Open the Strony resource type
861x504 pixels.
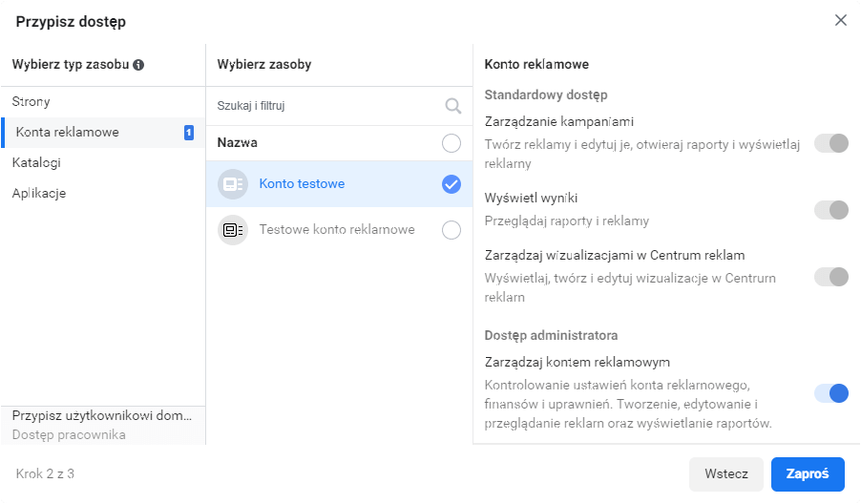(x=31, y=101)
